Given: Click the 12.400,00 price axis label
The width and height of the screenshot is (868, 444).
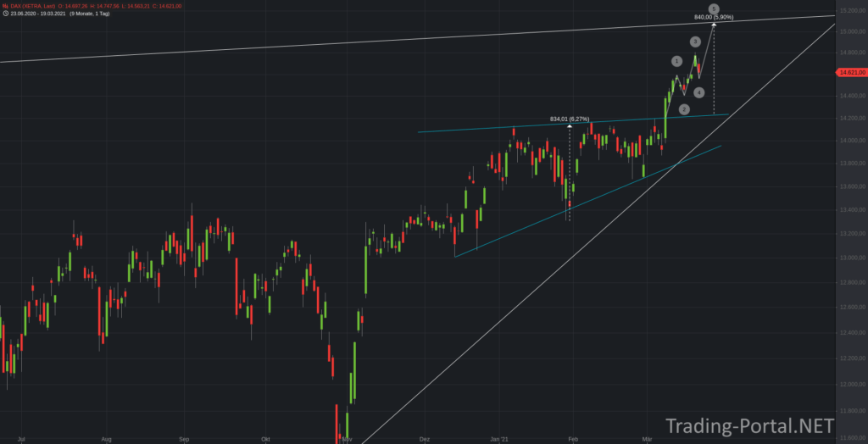Looking at the screenshot, I should click(x=854, y=333).
